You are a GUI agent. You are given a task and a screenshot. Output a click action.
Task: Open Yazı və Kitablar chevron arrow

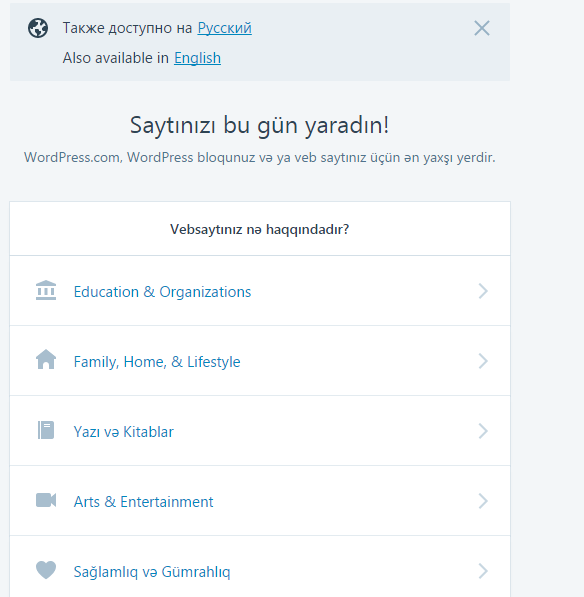point(483,431)
